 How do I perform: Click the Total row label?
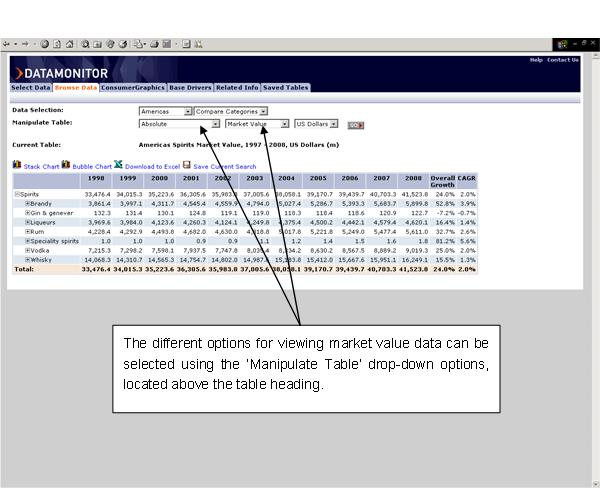24,269
